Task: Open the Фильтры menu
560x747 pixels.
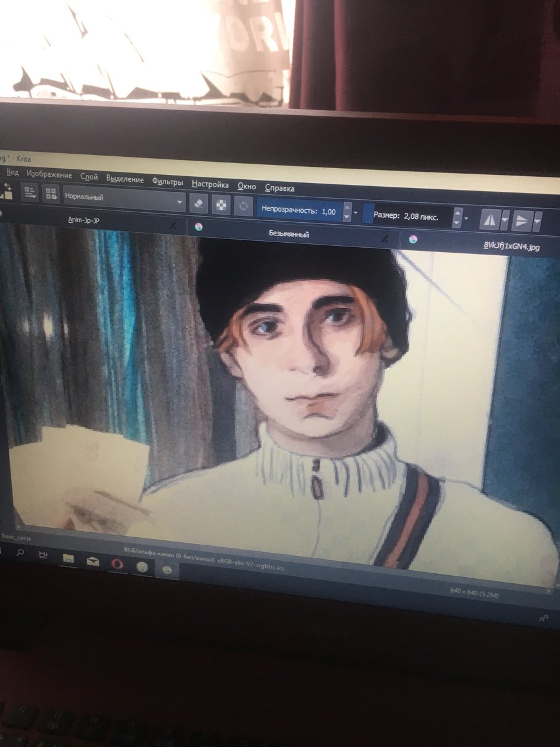Action: (x=167, y=182)
